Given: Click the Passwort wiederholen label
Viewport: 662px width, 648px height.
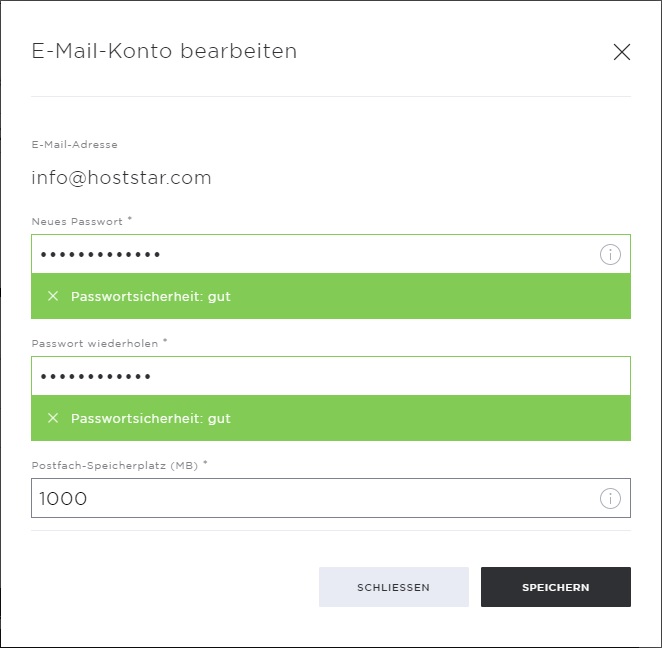Looking at the screenshot, I should click(95, 344).
